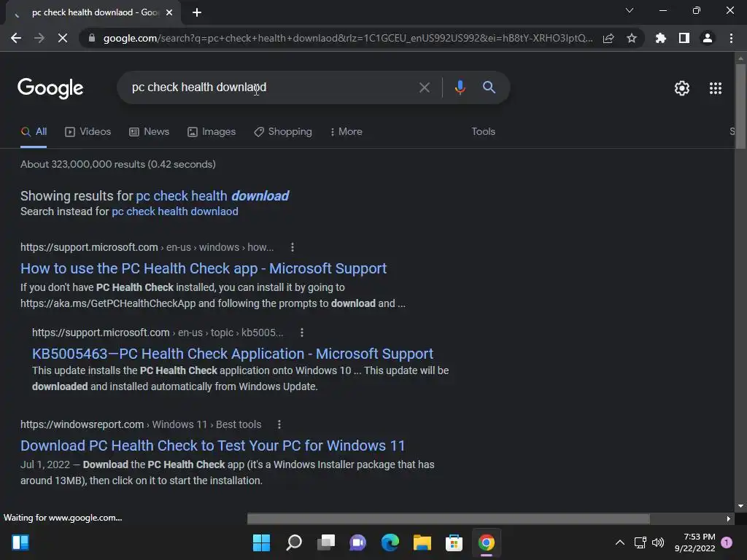This screenshot has height=560, width=747.
Task: Click the horizontal scrollbar thumb
Action: click(449, 518)
